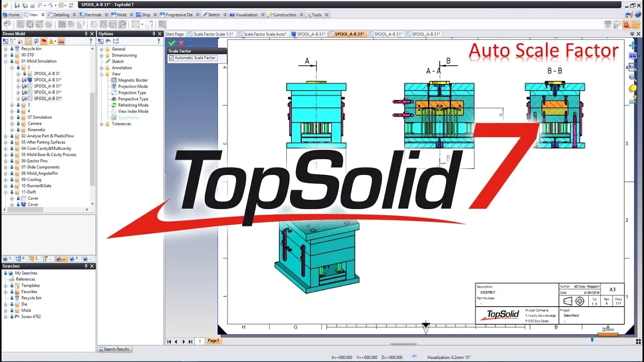Expand the Templates node in Searches
Image resolution: width=644 pixels, height=362 pixels.
pos(6,286)
